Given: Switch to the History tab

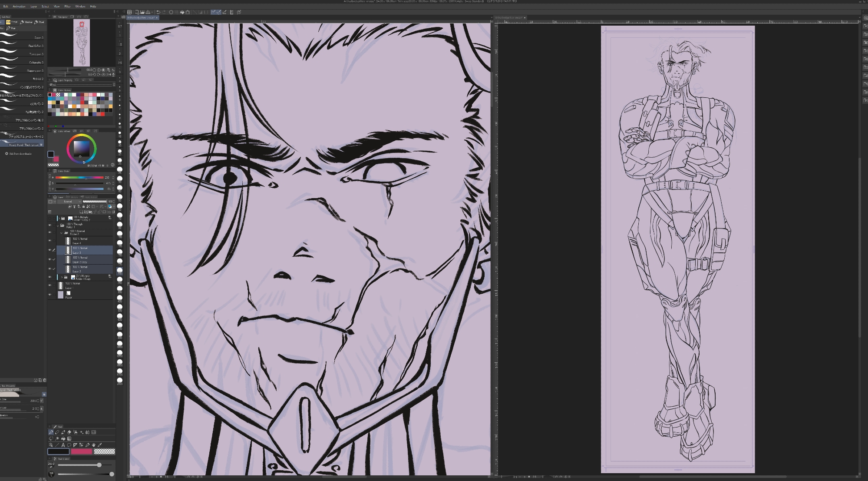Looking at the screenshot, I should pyautogui.click(x=73, y=197).
